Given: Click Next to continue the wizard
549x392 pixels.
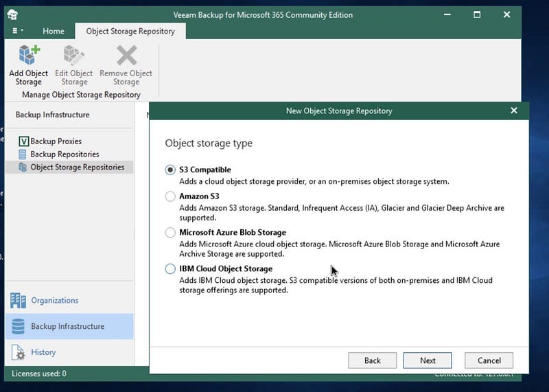Looking at the screenshot, I should pyautogui.click(x=428, y=360).
